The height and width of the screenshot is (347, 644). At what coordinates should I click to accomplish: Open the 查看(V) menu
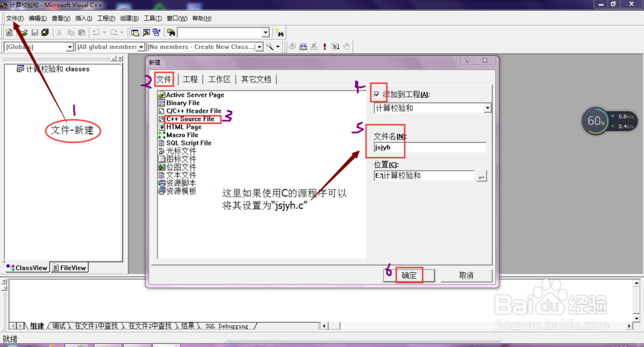point(61,19)
